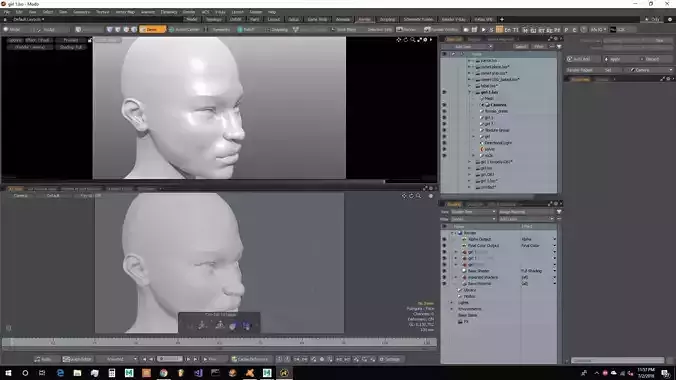The width and height of the screenshot is (676, 380).
Task: Click the Settings button in timeline bar
Action: pyautogui.click(x=390, y=359)
